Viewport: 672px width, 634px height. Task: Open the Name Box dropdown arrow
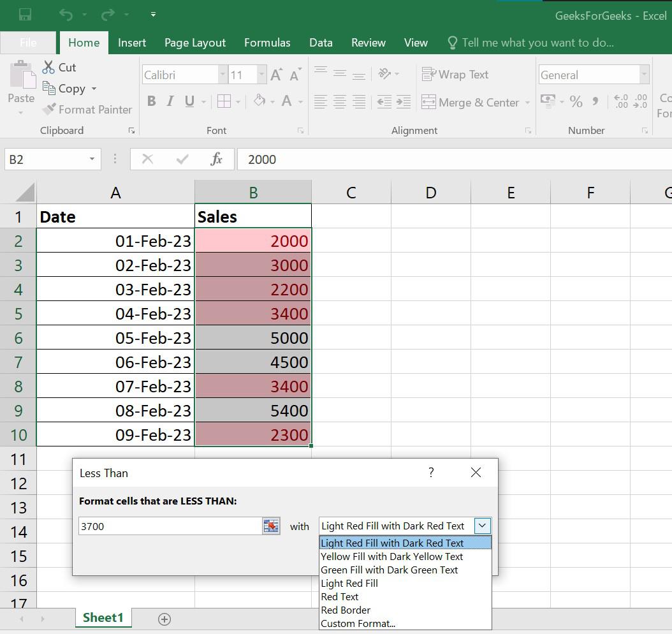(92, 159)
